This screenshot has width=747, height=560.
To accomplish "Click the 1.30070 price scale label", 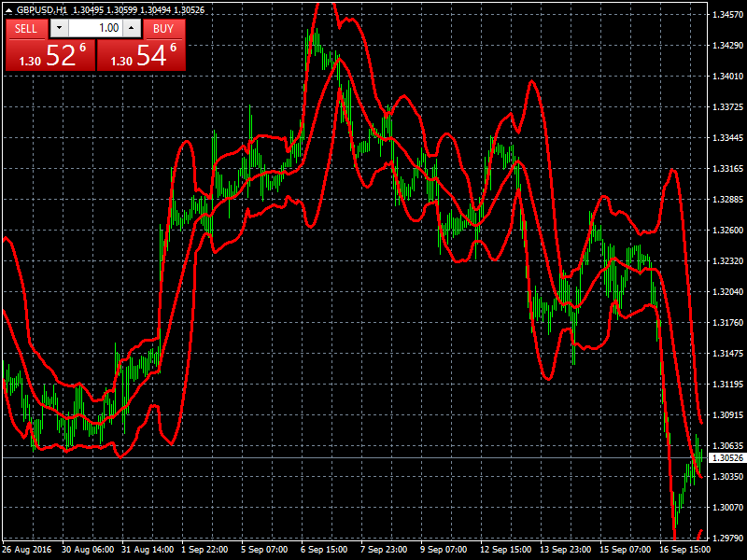I will (x=727, y=508).
